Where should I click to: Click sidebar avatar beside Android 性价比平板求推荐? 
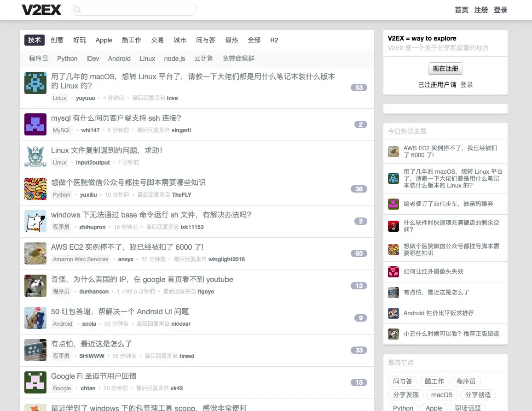tap(393, 313)
